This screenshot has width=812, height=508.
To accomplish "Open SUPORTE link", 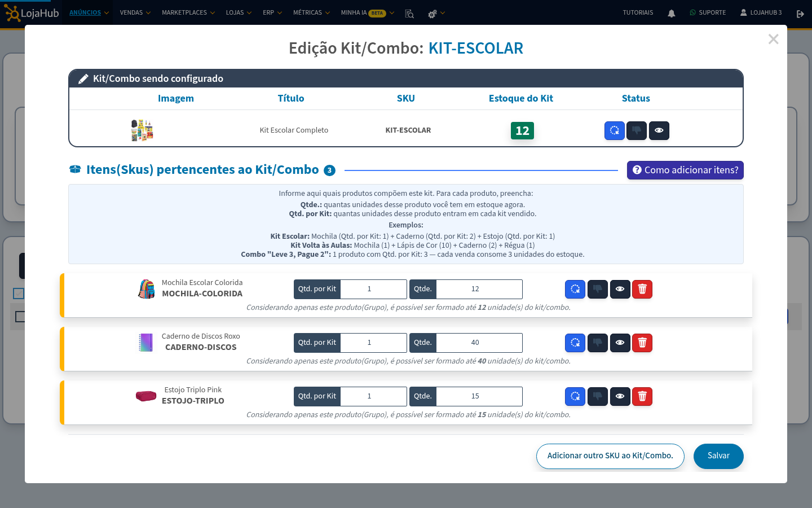I will click(x=708, y=12).
